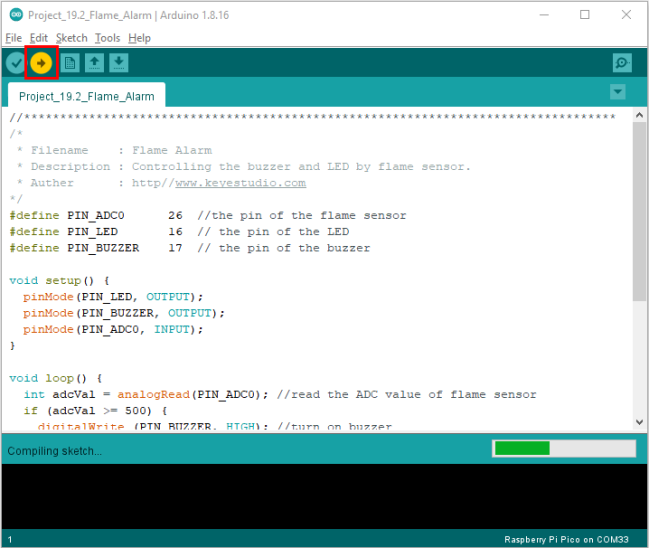Click the 'if (adcVal >= 500) {' line
The height and width of the screenshot is (548, 650).
[x=95, y=411]
